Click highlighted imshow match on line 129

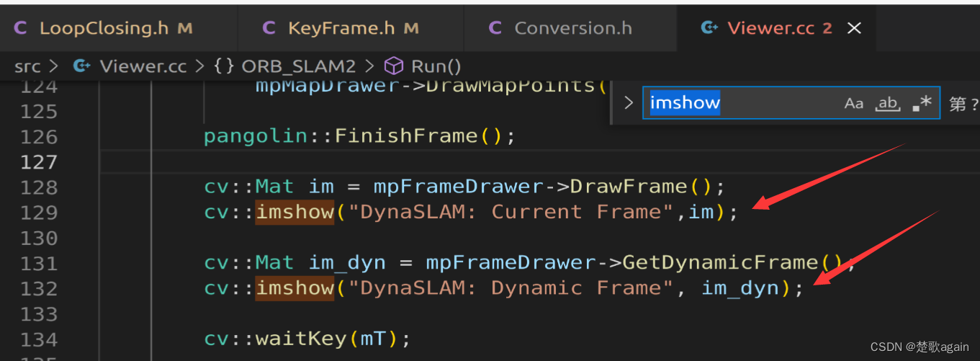(x=295, y=212)
